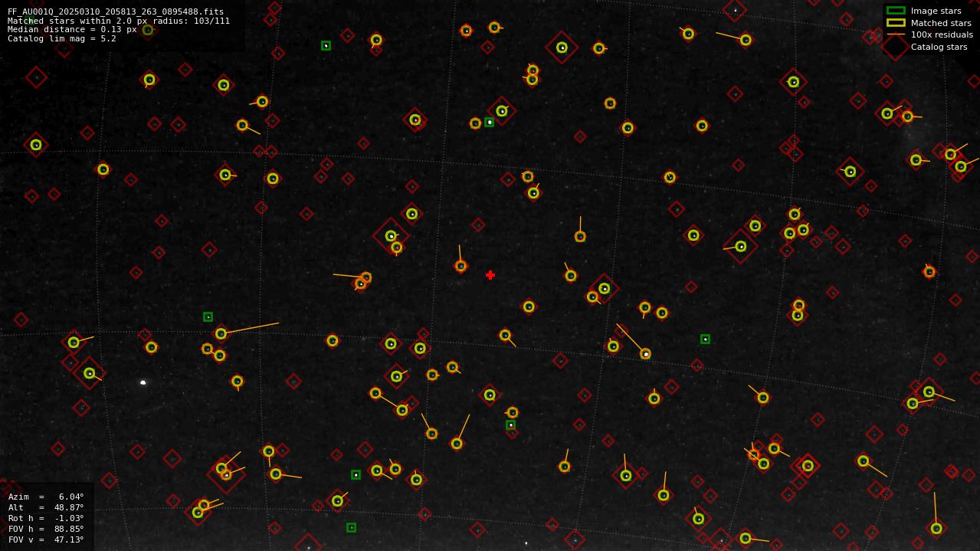This screenshot has width=980, height=551.
Task: Select the FF_AU001Q .fits file name text
Action: coord(116,12)
